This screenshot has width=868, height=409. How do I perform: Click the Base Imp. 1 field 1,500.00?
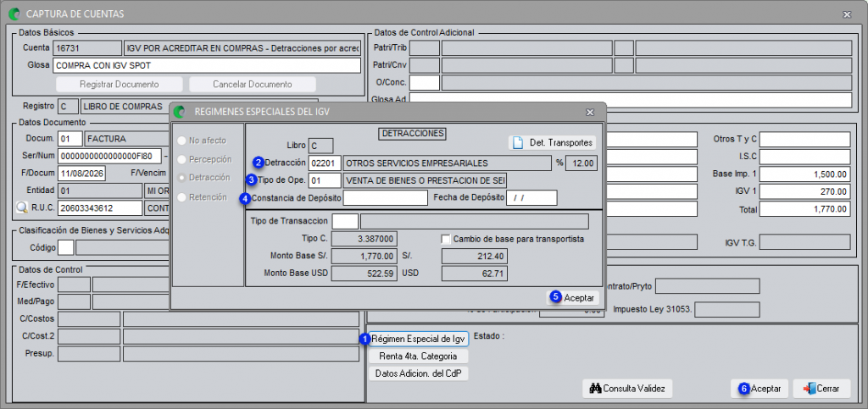click(x=805, y=174)
